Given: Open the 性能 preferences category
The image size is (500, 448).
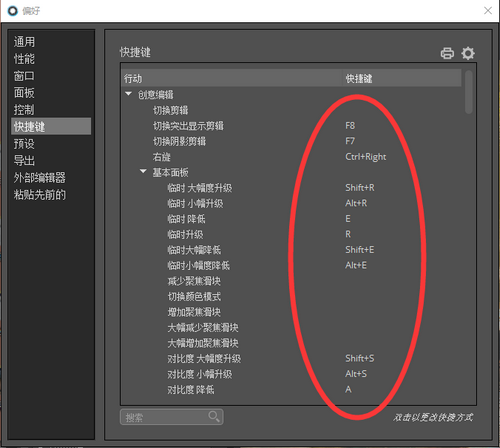Looking at the screenshot, I should (24, 59).
